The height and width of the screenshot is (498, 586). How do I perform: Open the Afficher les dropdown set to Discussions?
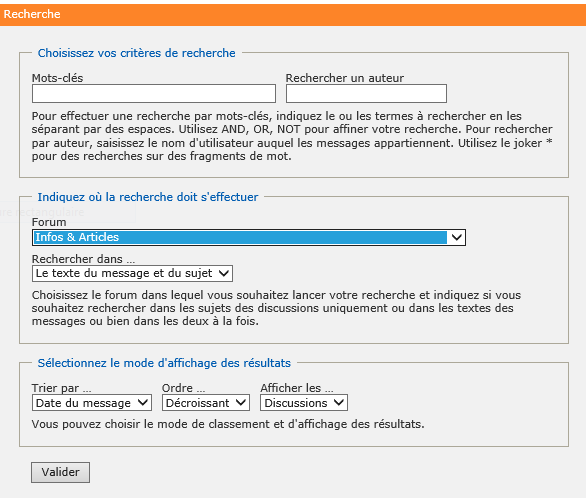(x=304, y=403)
